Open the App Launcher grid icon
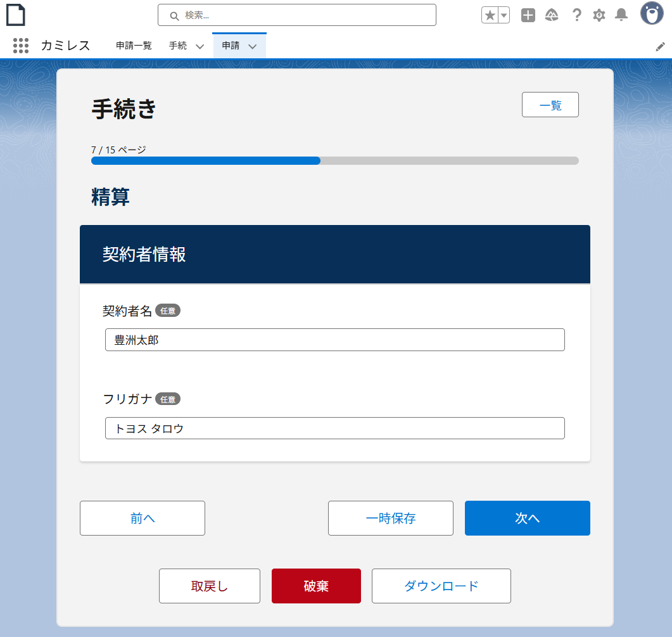The image size is (672, 637). point(21,46)
